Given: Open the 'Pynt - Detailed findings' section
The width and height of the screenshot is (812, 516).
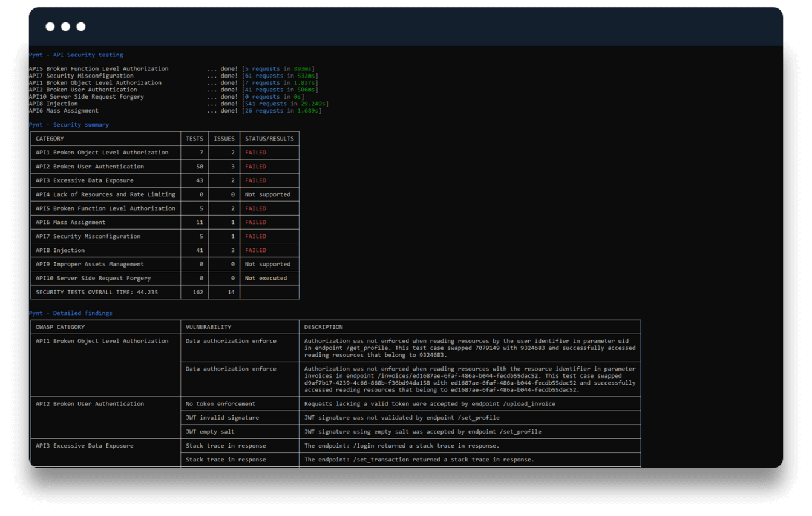Looking at the screenshot, I should [x=71, y=313].
